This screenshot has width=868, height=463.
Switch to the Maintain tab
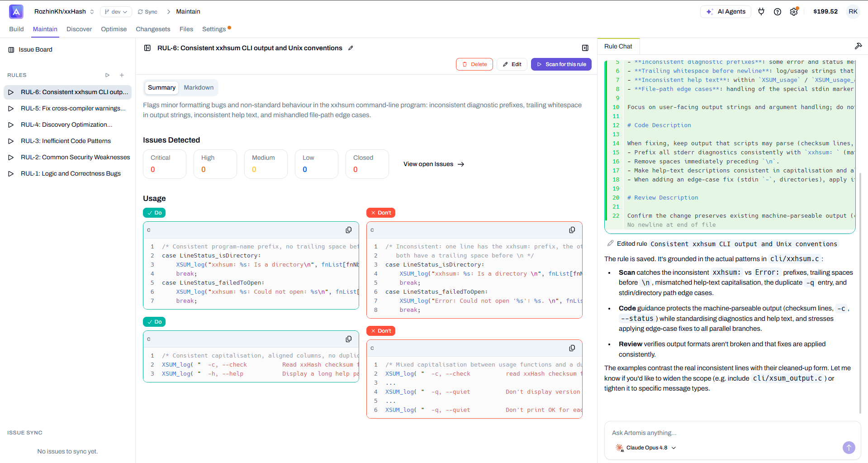click(45, 29)
